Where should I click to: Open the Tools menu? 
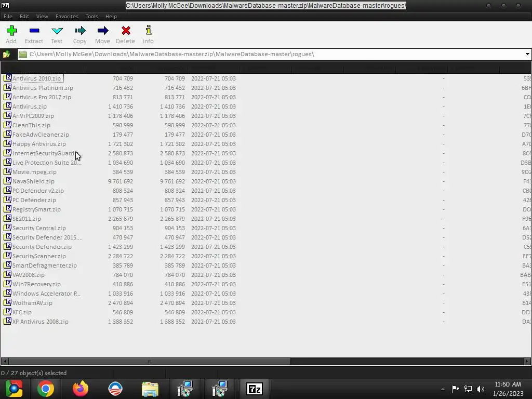point(91,16)
